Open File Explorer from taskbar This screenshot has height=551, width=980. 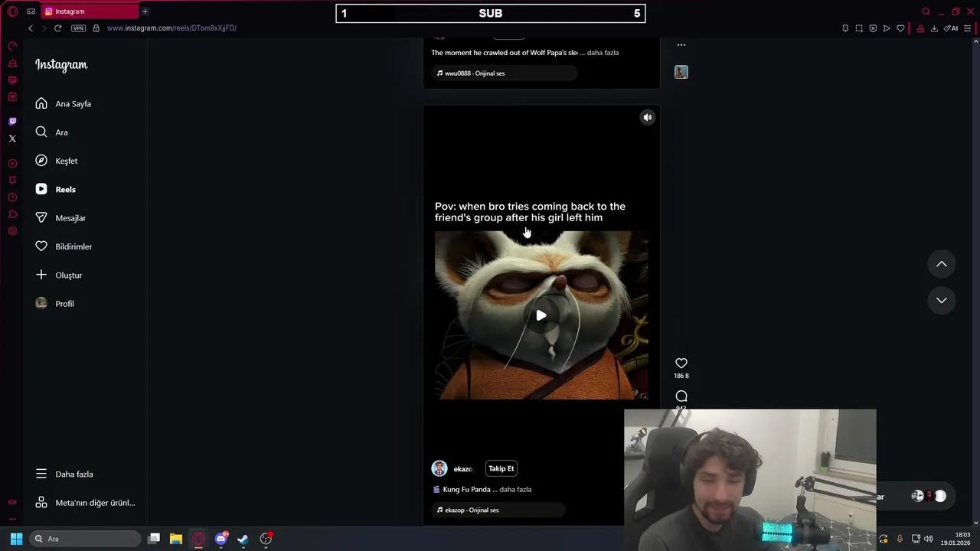pos(176,539)
